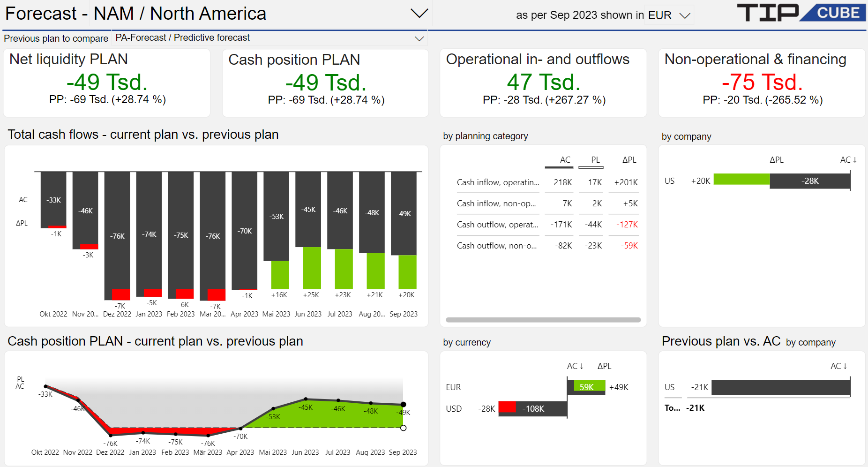Click the Net liquidity PLAN KPI card value

107,83
